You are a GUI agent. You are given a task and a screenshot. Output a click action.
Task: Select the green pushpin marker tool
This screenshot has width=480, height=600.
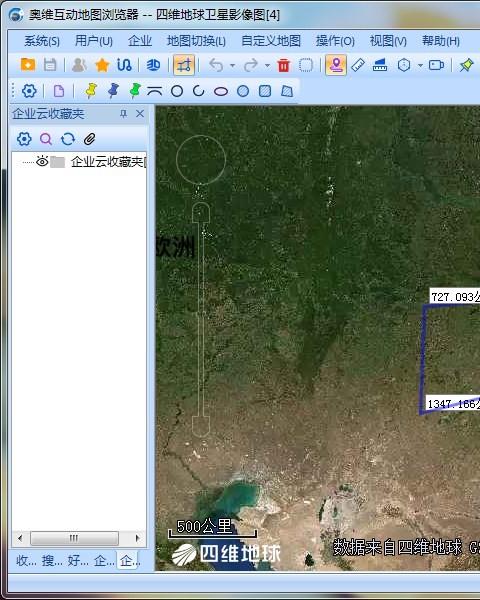click(x=135, y=91)
